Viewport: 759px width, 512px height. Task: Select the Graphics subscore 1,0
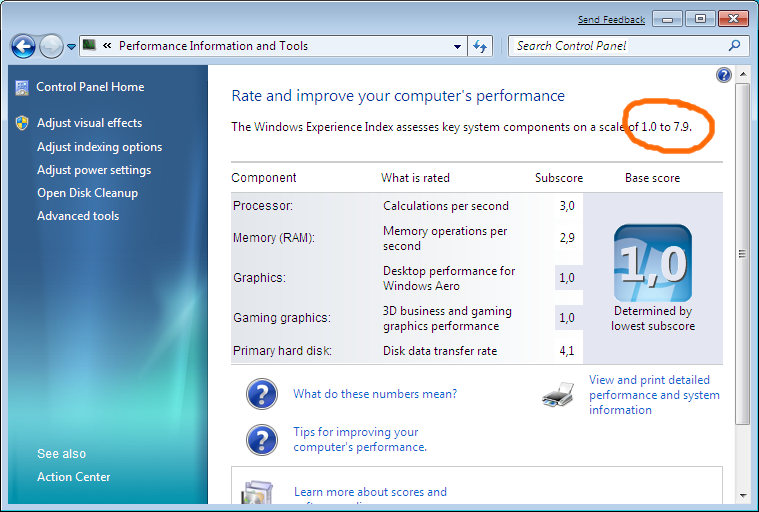click(x=567, y=278)
